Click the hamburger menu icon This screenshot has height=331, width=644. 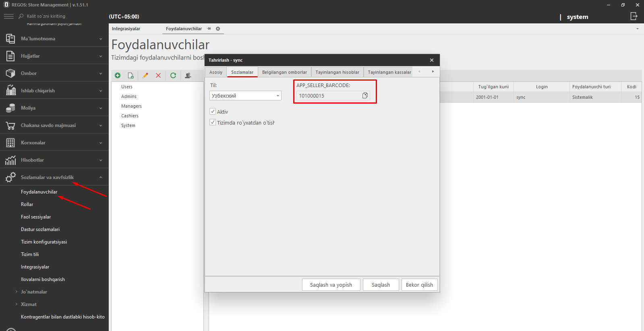click(x=9, y=16)
